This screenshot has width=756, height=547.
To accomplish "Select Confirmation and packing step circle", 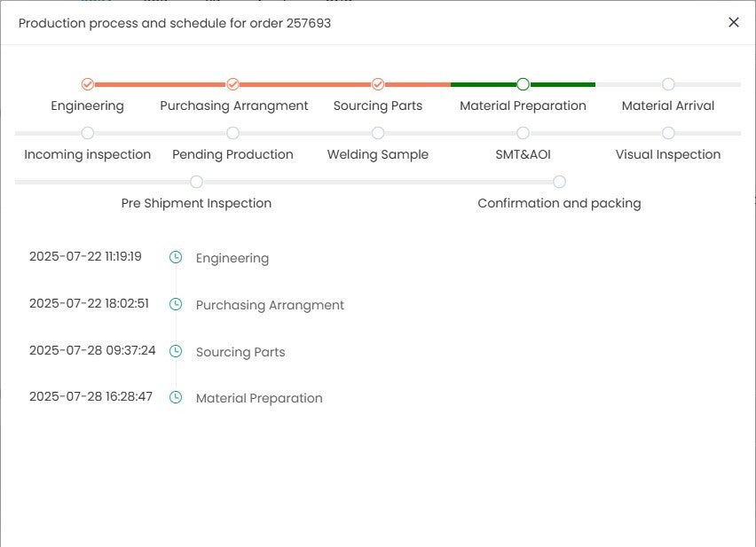I will (x=559, y=182).
